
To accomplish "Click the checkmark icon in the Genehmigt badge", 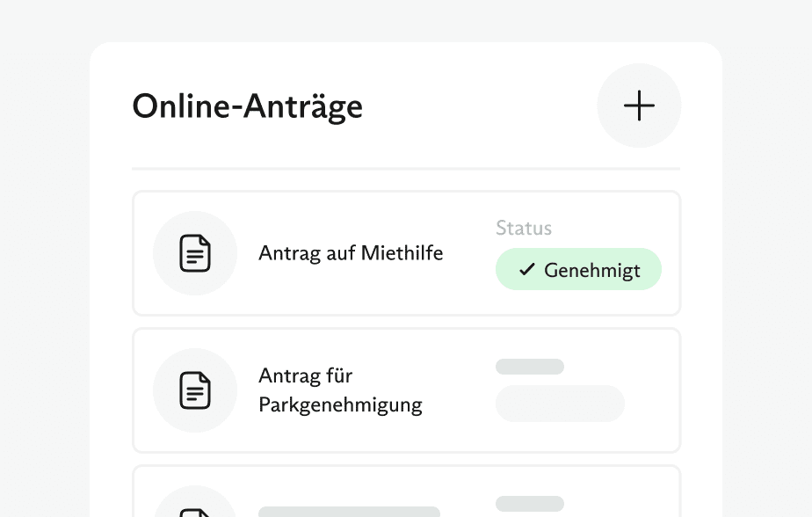I will 527,270.
